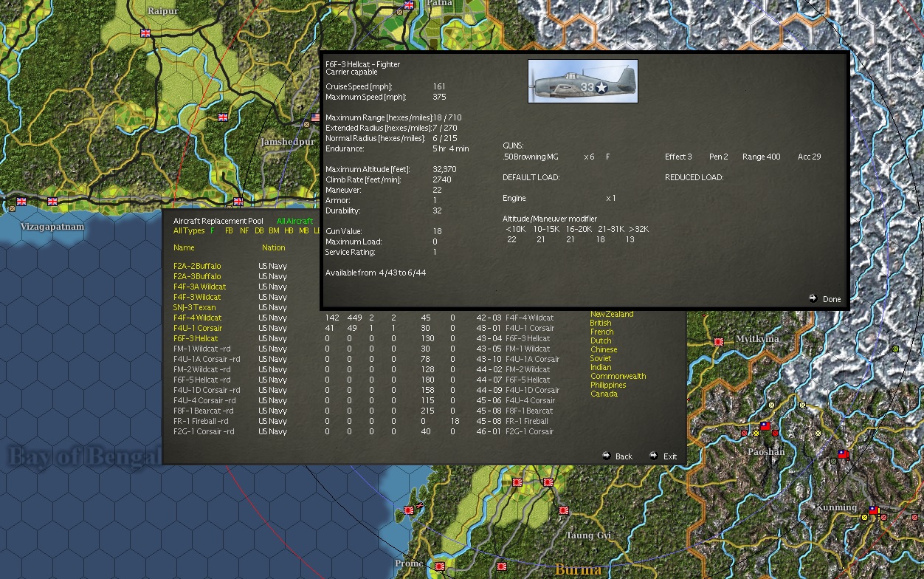Viewport: 924px width, 579px height.
Task: Click the F4U-1D Corsair -rd row name
Action: [207, 390]
